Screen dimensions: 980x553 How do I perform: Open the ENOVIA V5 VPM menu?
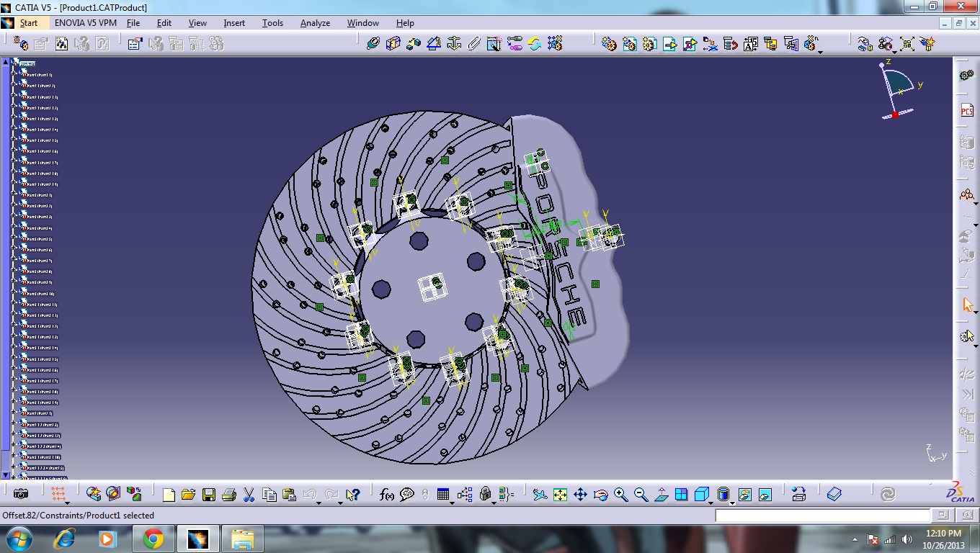pos(86,23)
